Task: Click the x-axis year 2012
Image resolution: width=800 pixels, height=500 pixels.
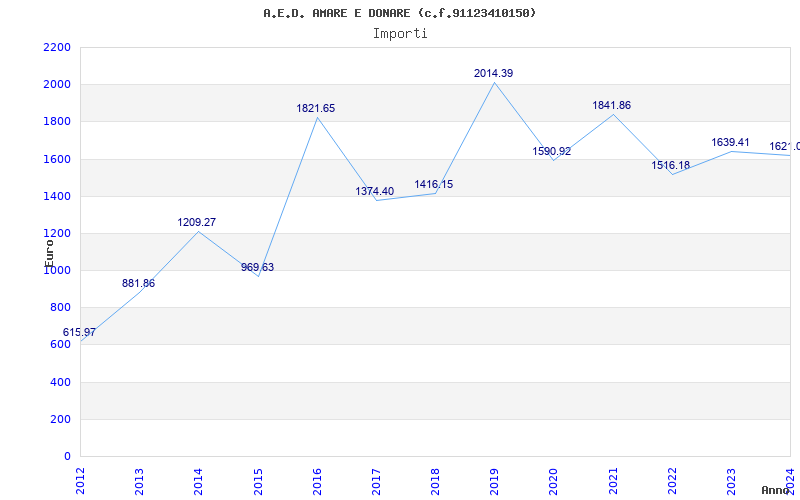Action: [x=80, y=481]
